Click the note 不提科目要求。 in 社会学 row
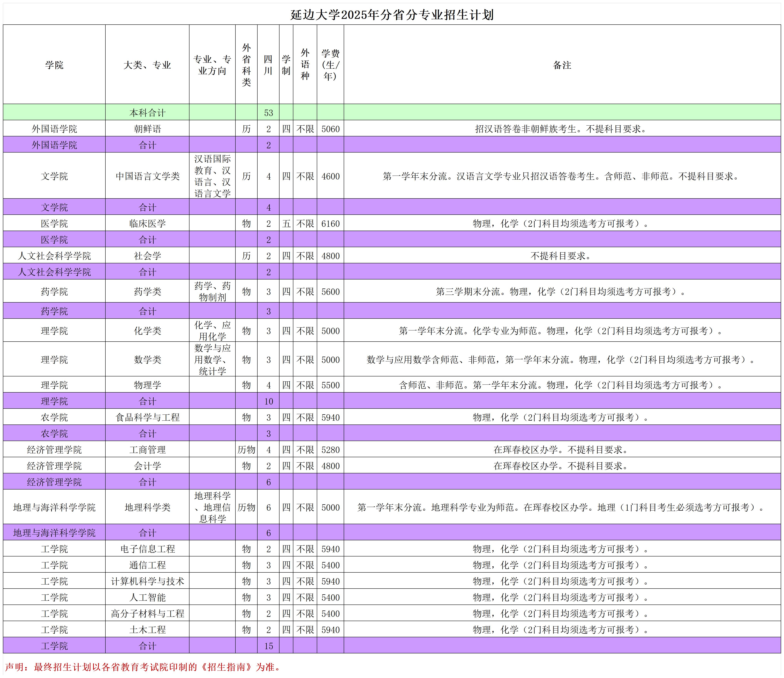This screenshot has height=678, width=784. (x=562, y=256)
